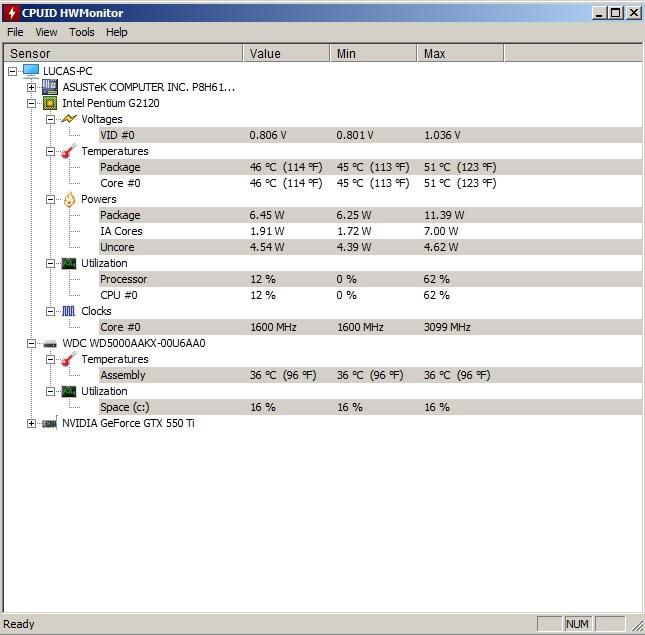Click the Clocks waveform icon
This screenshot has height=635, width=645.
(69, 311)
